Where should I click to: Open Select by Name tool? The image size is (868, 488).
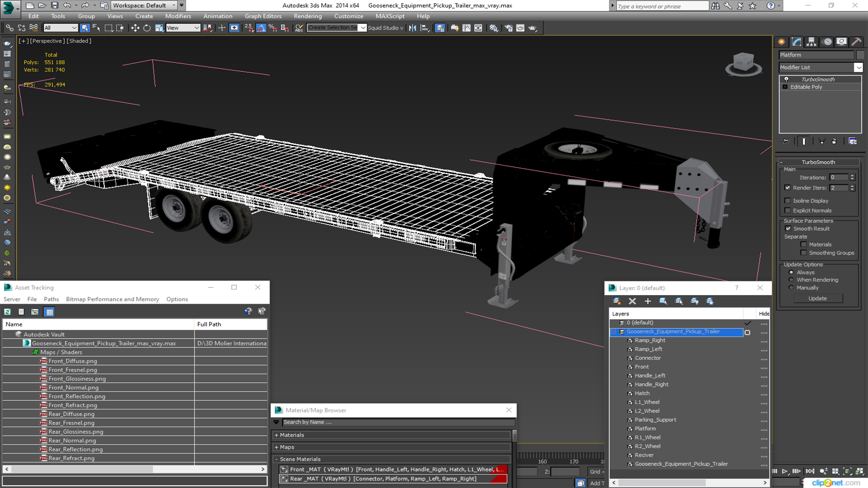point(96,28)
